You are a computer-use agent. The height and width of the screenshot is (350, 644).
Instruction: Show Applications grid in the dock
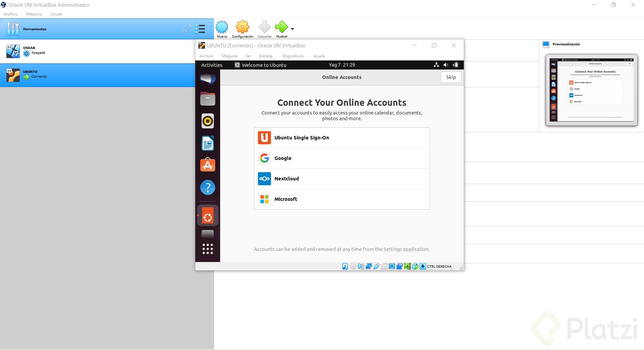coord(208,249)
